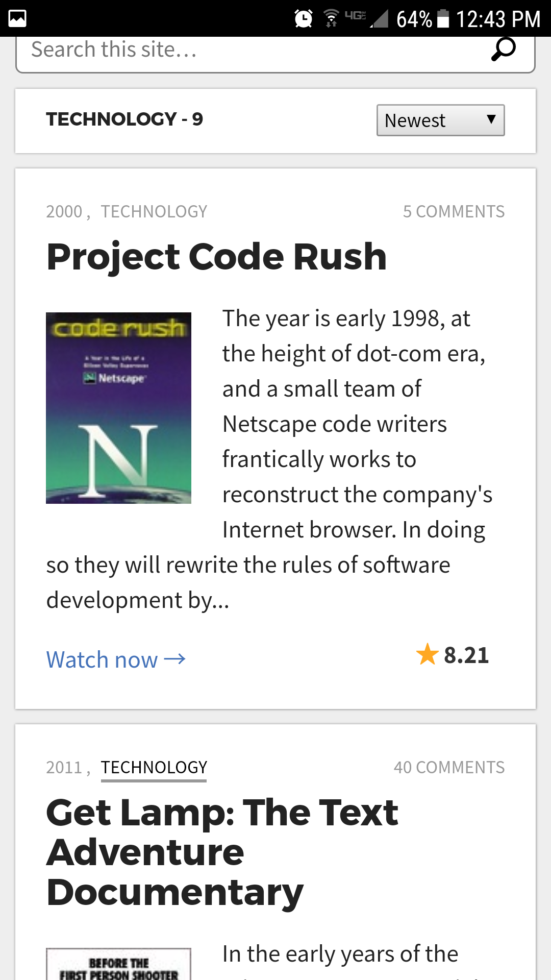Open the Code Rush poster thumbnail
Image resolution: width=551 pixels, height=980 pixels.
(x=118, y=408)
